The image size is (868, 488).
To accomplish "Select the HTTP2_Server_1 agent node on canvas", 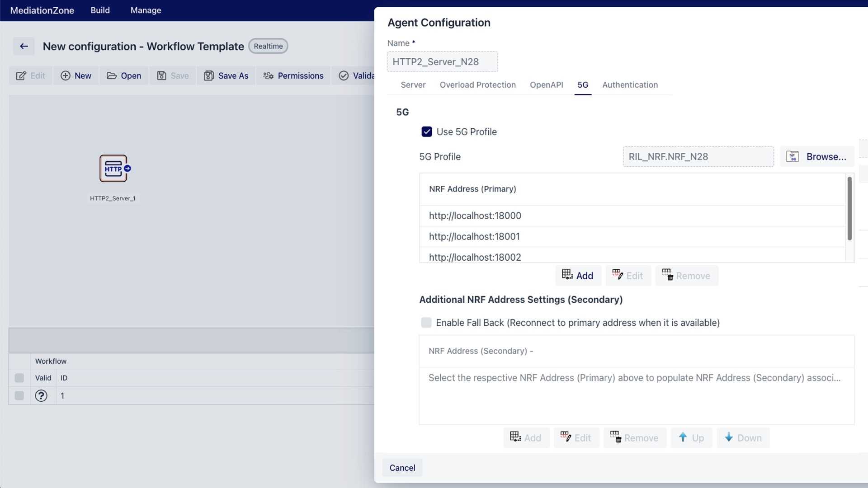I will tap(113, 169).
